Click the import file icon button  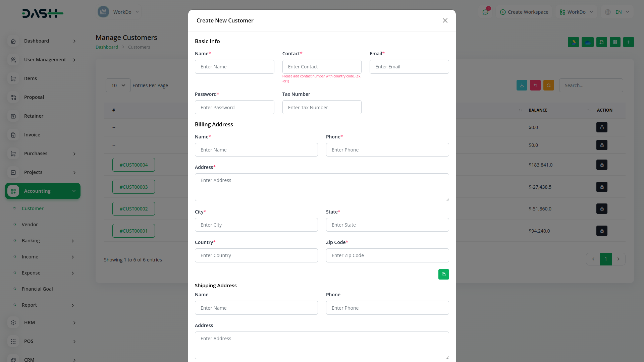pyautogui.click(x=601, y=42)
